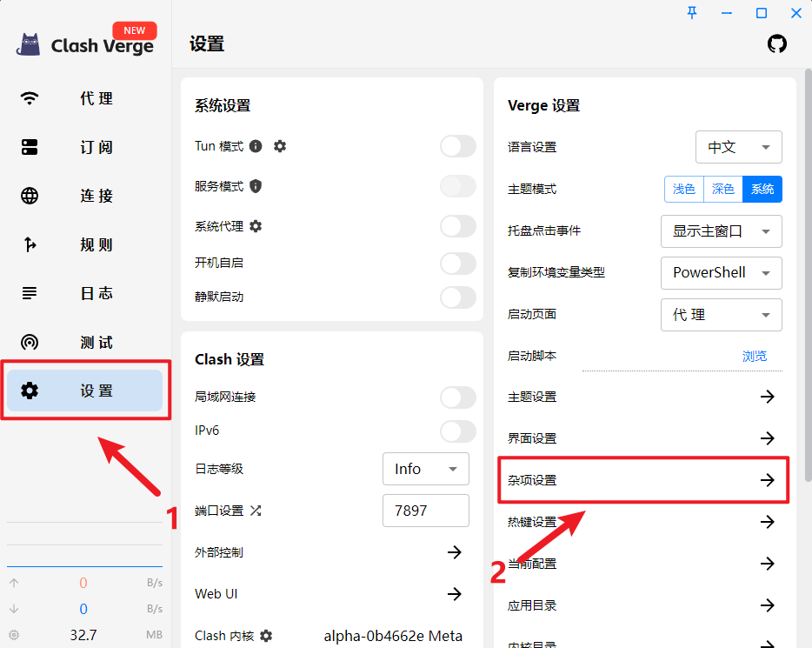812x648 pixels.
Task: Click the 外部控制 label
Action: (x=219, y=552)
